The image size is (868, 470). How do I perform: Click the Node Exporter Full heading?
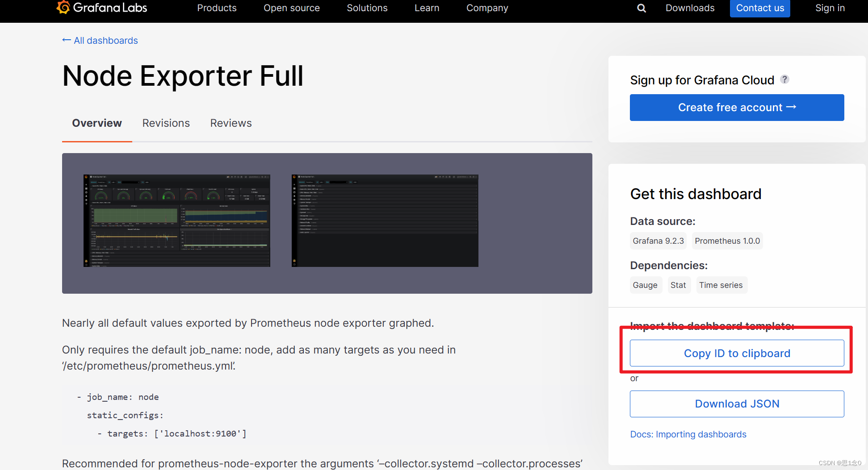(x=183, y=76)
